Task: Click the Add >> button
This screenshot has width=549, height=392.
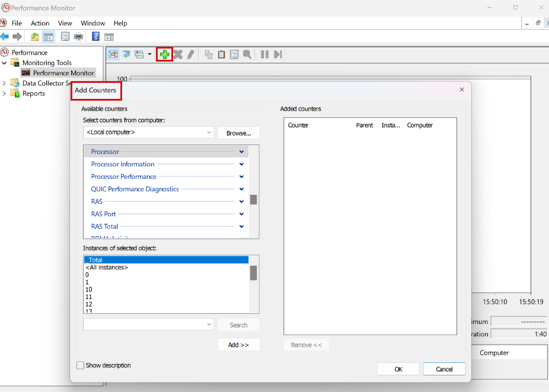Action: [238, 345]
